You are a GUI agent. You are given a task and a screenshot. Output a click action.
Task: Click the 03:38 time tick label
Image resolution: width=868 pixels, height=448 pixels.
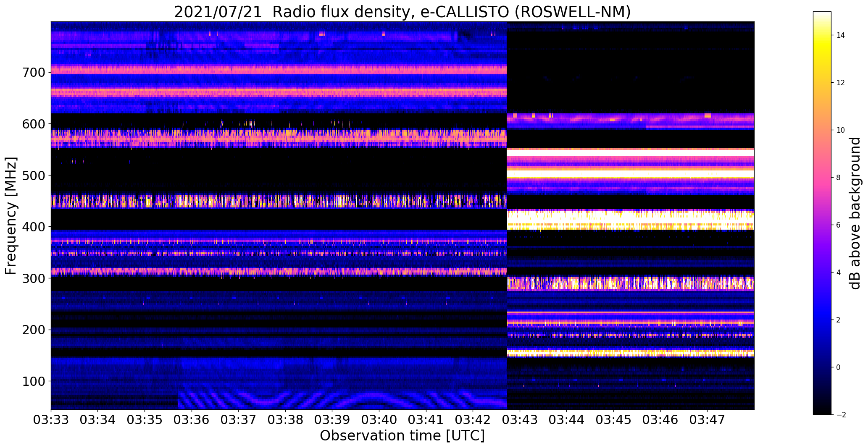tap(285, 419)
